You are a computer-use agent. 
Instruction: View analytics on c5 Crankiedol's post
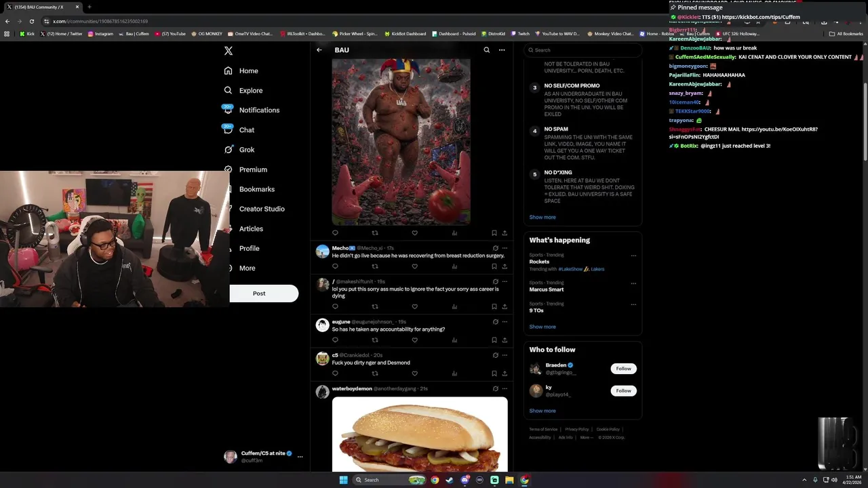point(454,373)
